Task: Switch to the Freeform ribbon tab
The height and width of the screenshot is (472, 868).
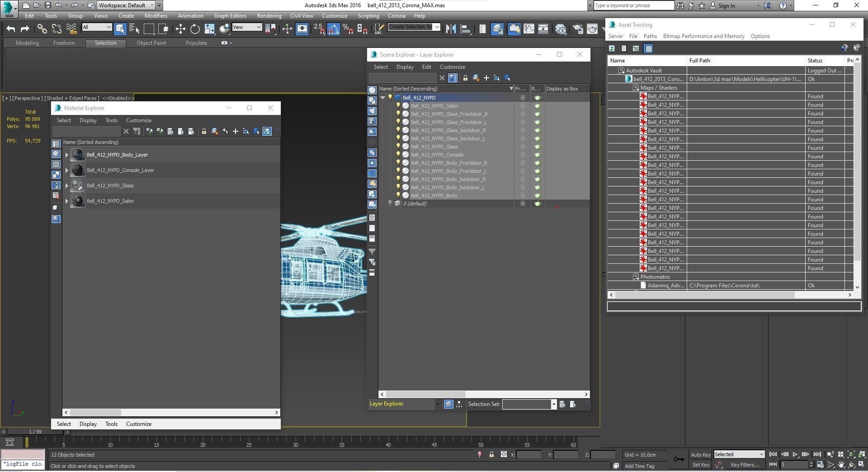Action: 64,43
